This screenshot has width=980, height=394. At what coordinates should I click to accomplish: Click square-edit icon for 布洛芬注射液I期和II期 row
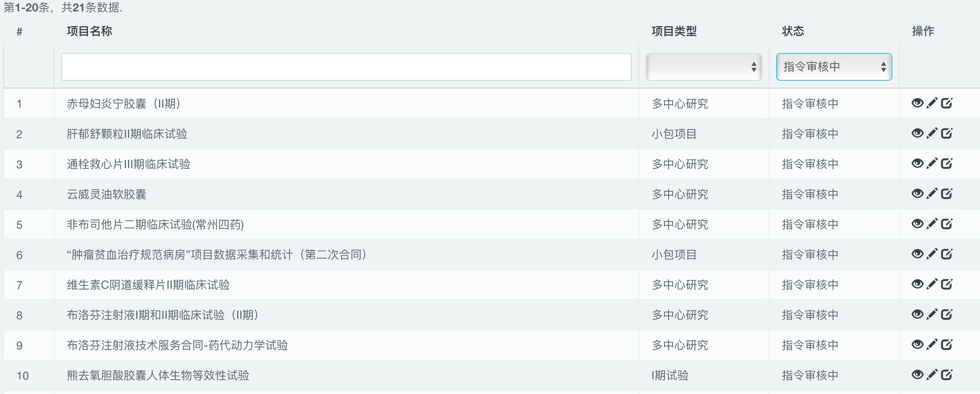pyautogui.click(x=947, y=314)
